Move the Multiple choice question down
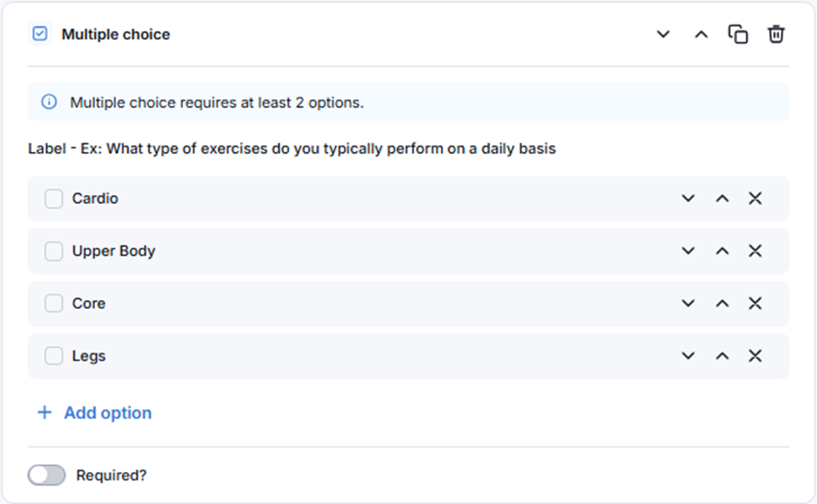This screenshot has width=817, height=504. point(663,34)
